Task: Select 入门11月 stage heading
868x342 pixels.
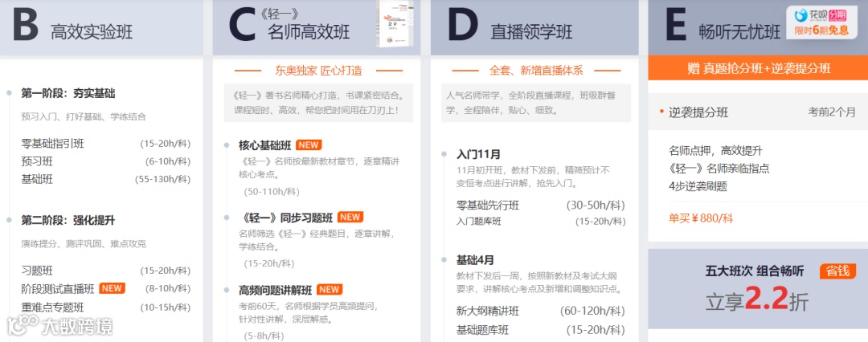Action: tap(478, 154)
